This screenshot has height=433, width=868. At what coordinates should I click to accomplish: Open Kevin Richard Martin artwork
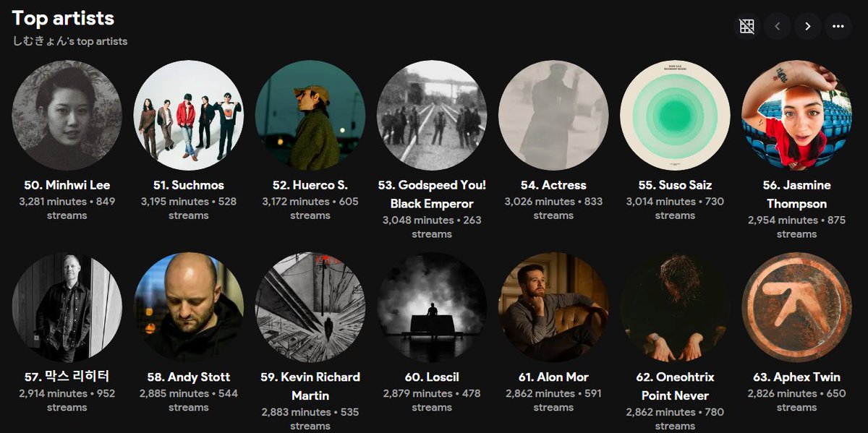click(310, 306)
